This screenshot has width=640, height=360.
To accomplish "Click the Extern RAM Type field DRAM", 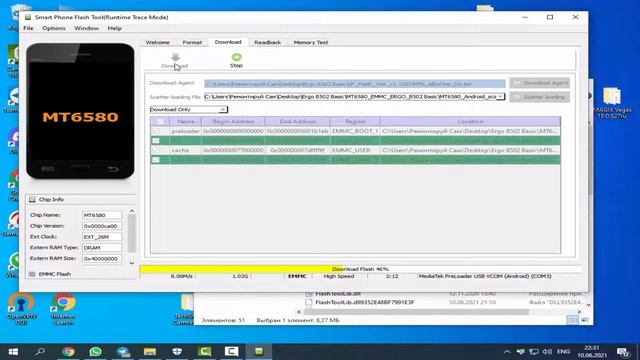I will point(102,248).
